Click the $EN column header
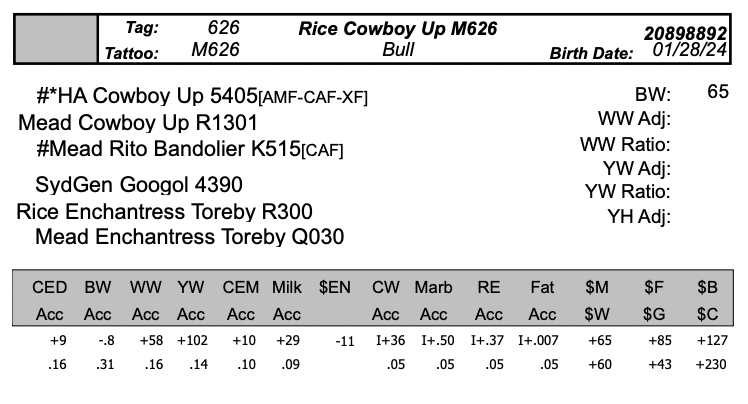Viewport: 748px width, 404px height. (x=335, y=288)
